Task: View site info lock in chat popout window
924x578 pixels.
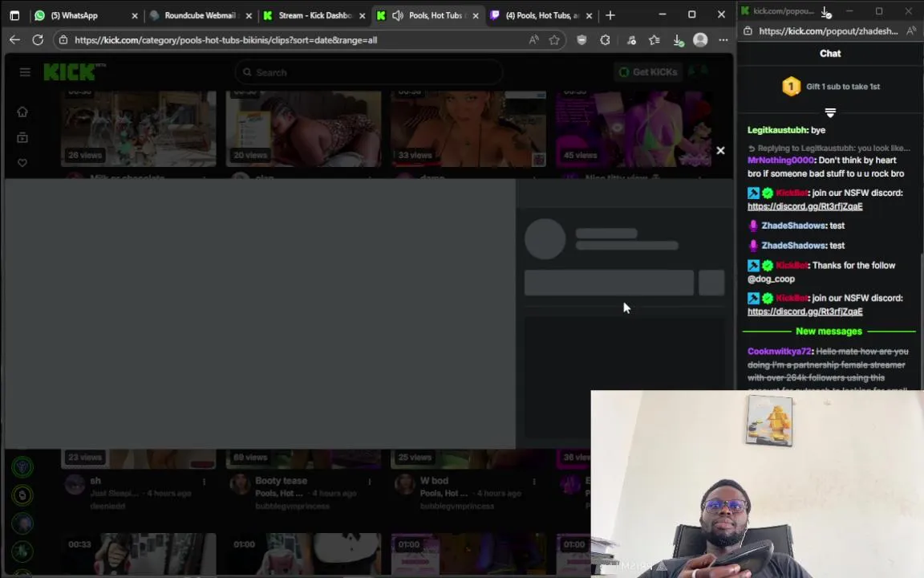Action: [x=748, y=31]
